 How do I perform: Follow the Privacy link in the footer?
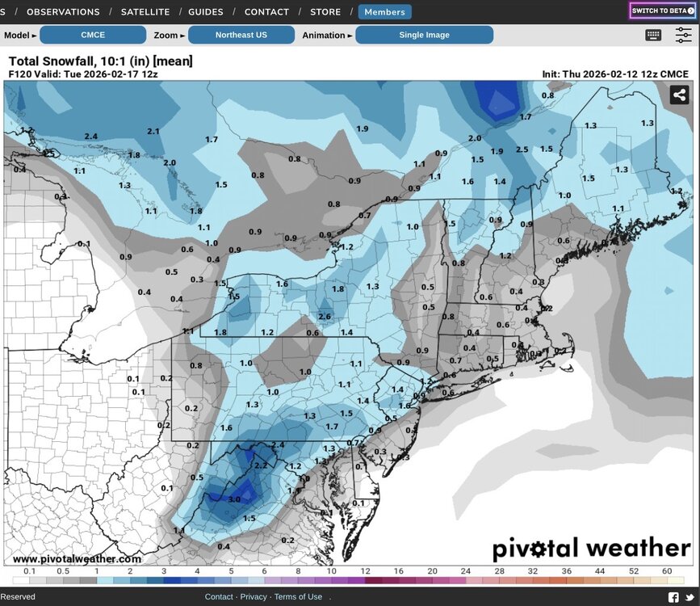(253, 597)
